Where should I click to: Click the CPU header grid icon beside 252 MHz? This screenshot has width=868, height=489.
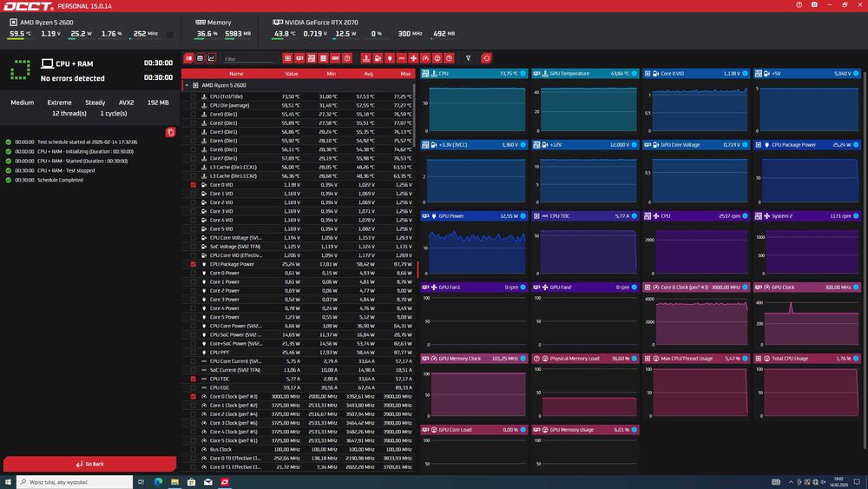pos(170,35)
